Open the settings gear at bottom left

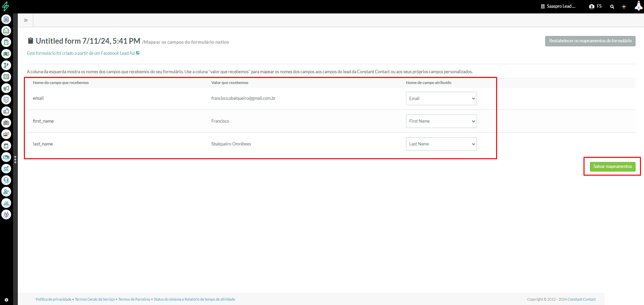(6, 300)
